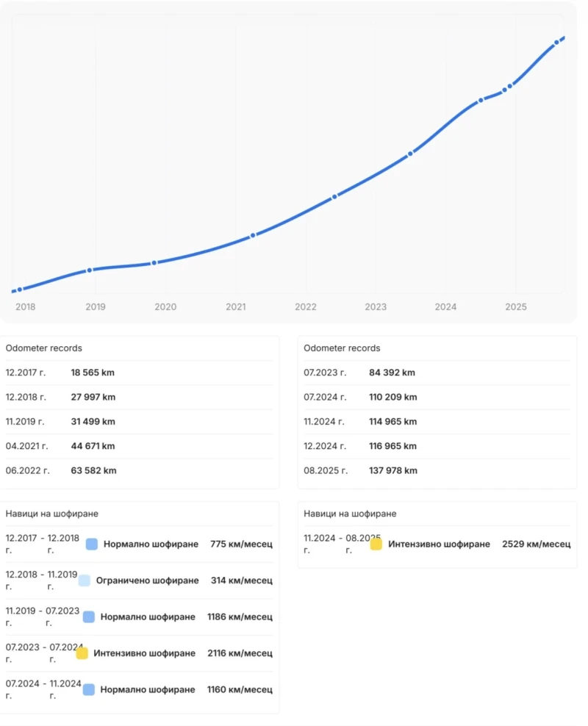
Task: Click the chart data point for 06.2022
Action: pos(334,196)
